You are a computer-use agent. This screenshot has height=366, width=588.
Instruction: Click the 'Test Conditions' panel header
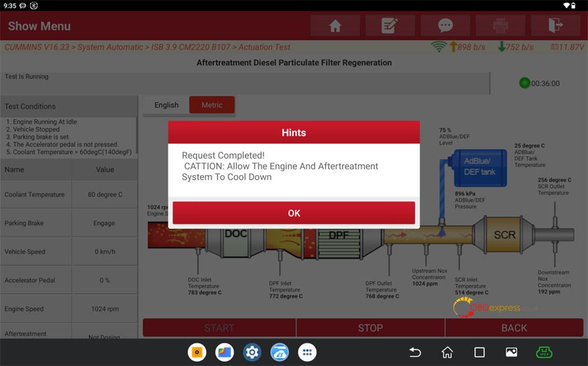click(x=69, y=106)
